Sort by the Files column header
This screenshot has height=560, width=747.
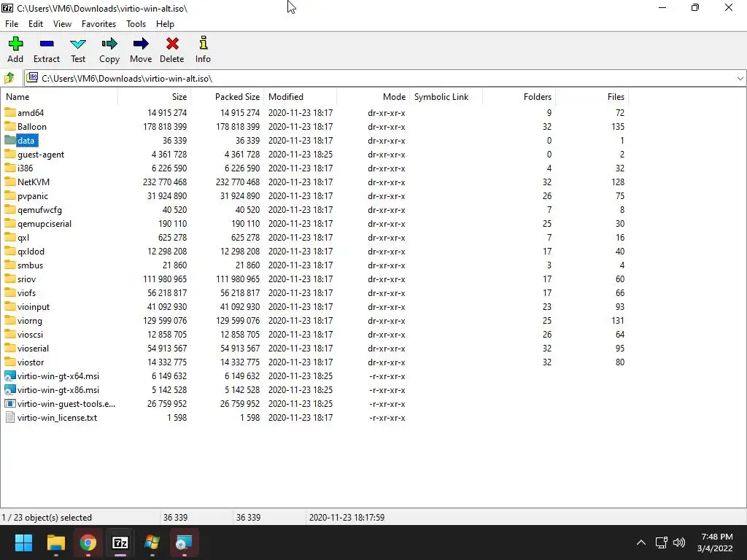[x=592, y=97]
